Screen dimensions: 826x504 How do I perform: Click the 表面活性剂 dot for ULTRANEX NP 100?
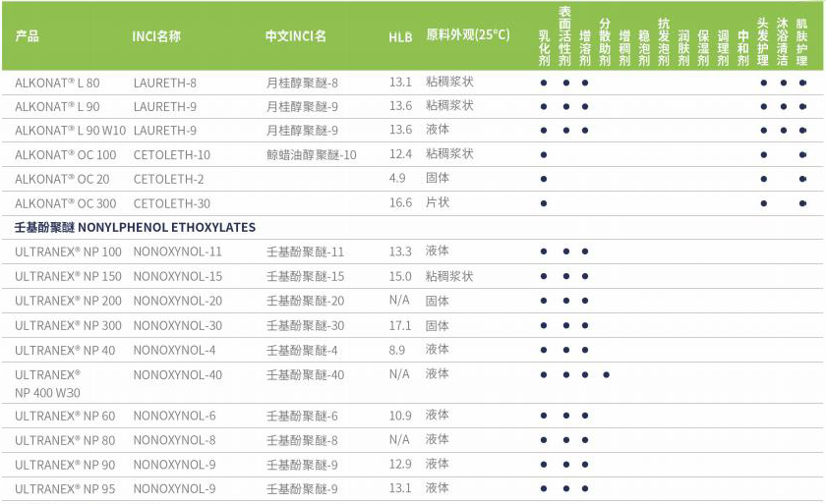click(x=565, y=252)
